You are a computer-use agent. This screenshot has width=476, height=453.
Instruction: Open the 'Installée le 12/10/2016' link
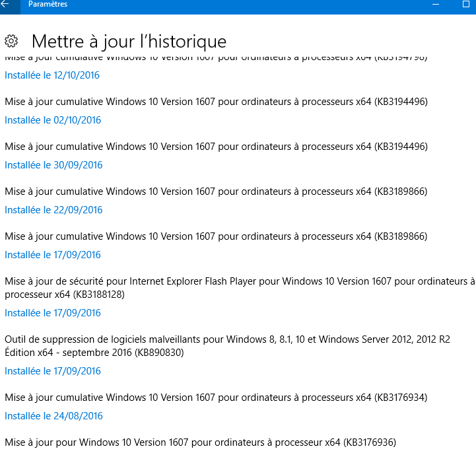coord(52,75)
